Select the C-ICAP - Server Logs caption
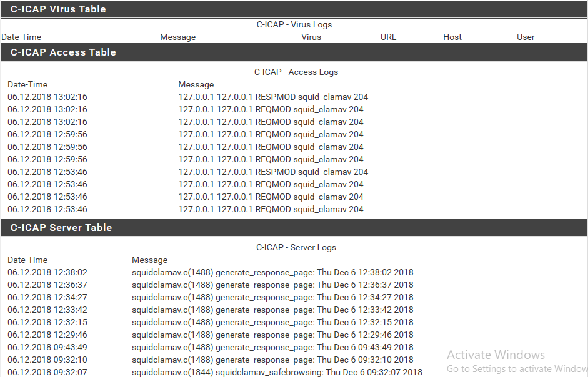588x377 pixels. (296, 247)
